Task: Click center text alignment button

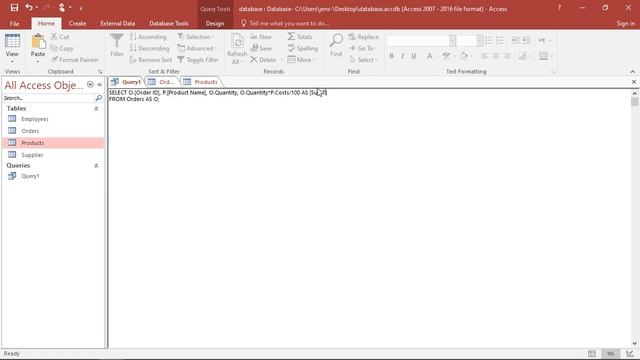Action: 496,56
